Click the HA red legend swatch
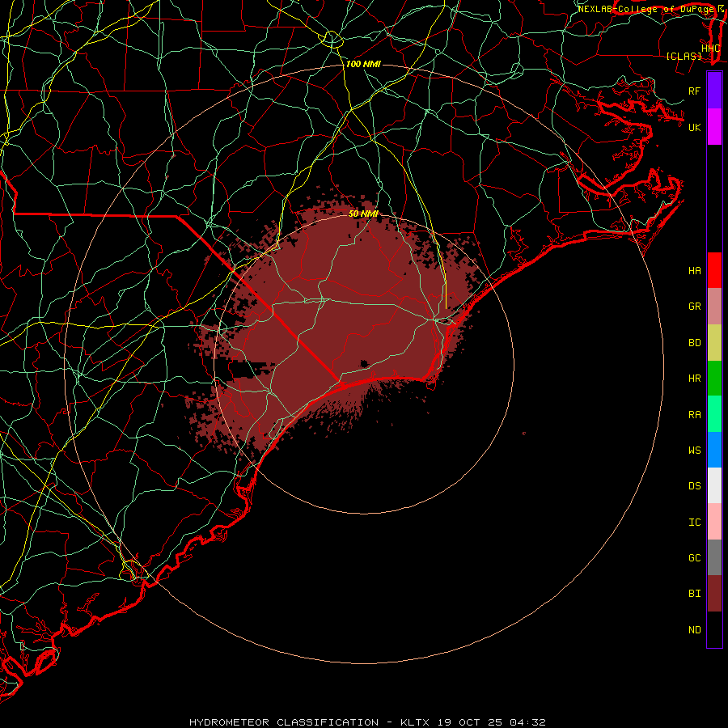The height and width of the screenshot is (728, 728). click(x=714, y=270)
